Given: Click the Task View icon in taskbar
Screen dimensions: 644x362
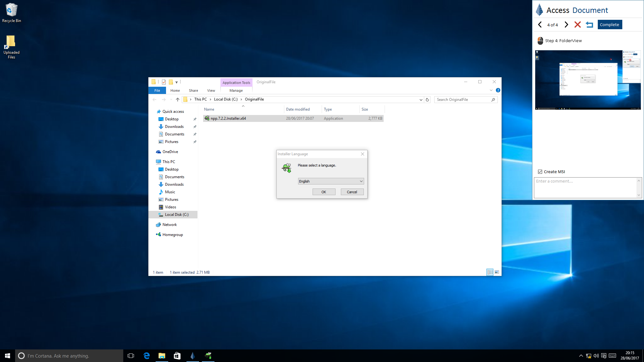Looking at the screenshot, I should [131, 356].
